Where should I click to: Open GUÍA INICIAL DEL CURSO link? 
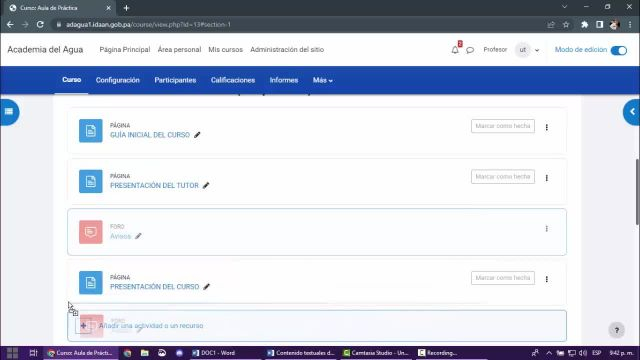click(x=150, y=135)
